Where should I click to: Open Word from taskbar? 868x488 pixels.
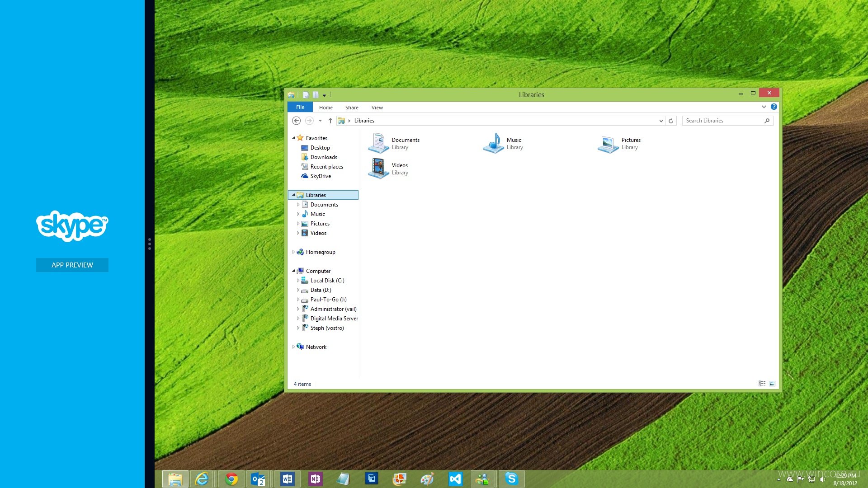click(287, 479)
